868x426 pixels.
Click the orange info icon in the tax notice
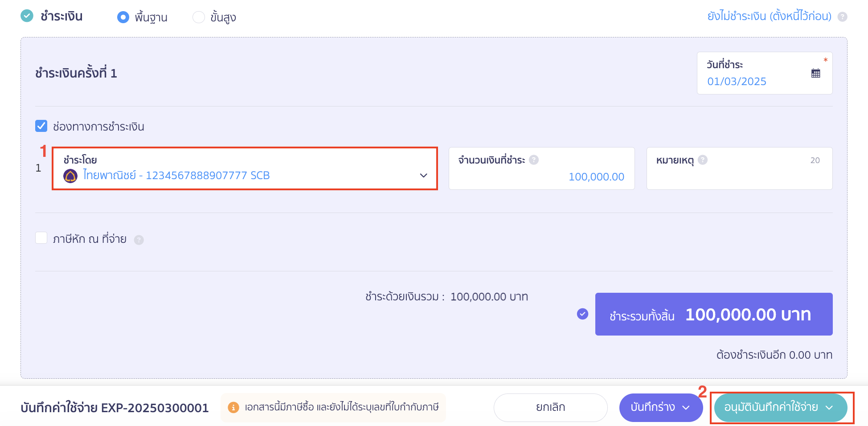(x=233, y=407)
